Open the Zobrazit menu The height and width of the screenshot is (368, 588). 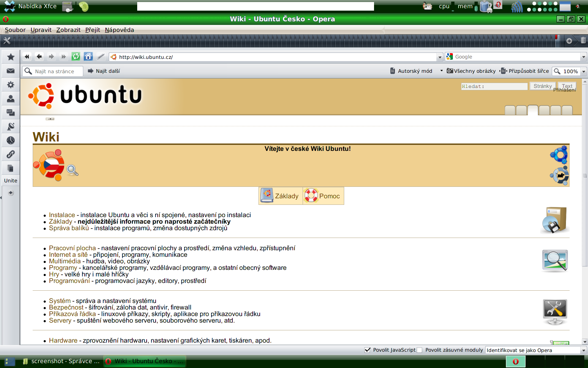[68, 30]
